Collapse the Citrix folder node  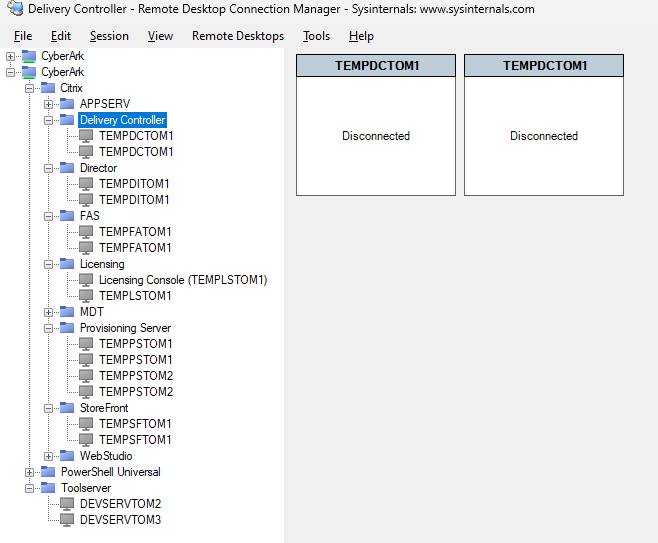click(x=29, y=89)
